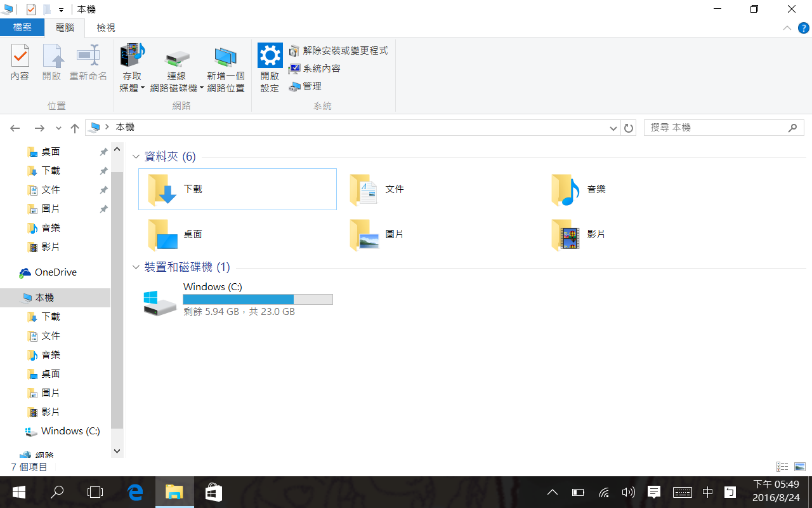
Task: Switch to details view icon in status bar
Action: pos(782,467)
